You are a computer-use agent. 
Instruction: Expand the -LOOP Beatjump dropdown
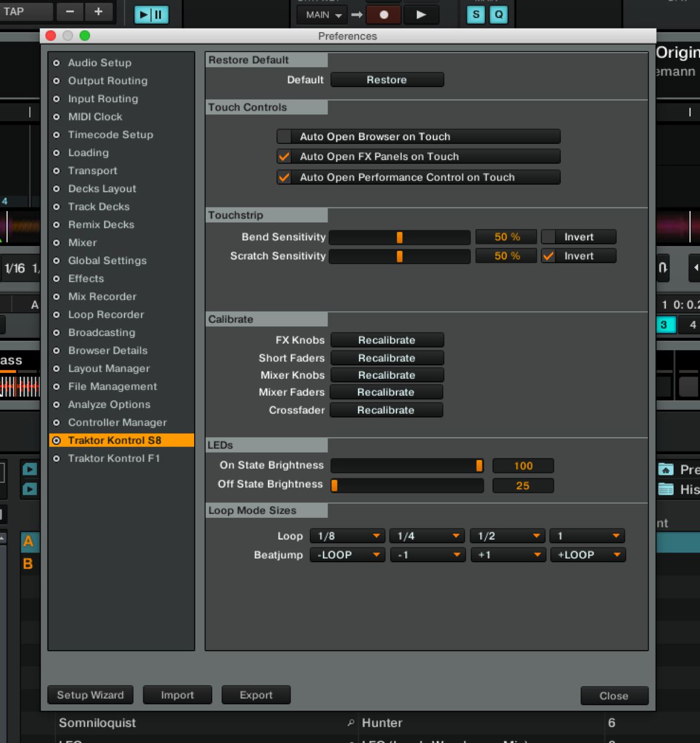click(347, 555)
